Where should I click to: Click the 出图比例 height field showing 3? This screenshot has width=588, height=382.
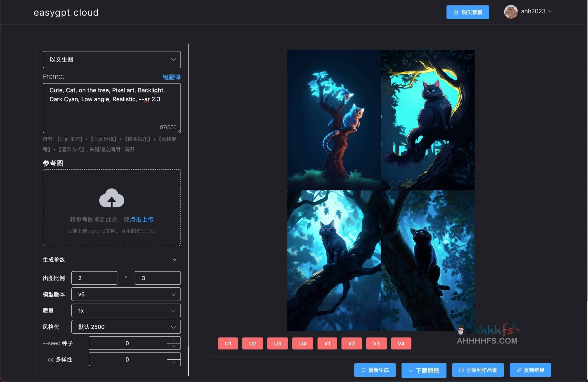tap(158, 278)
